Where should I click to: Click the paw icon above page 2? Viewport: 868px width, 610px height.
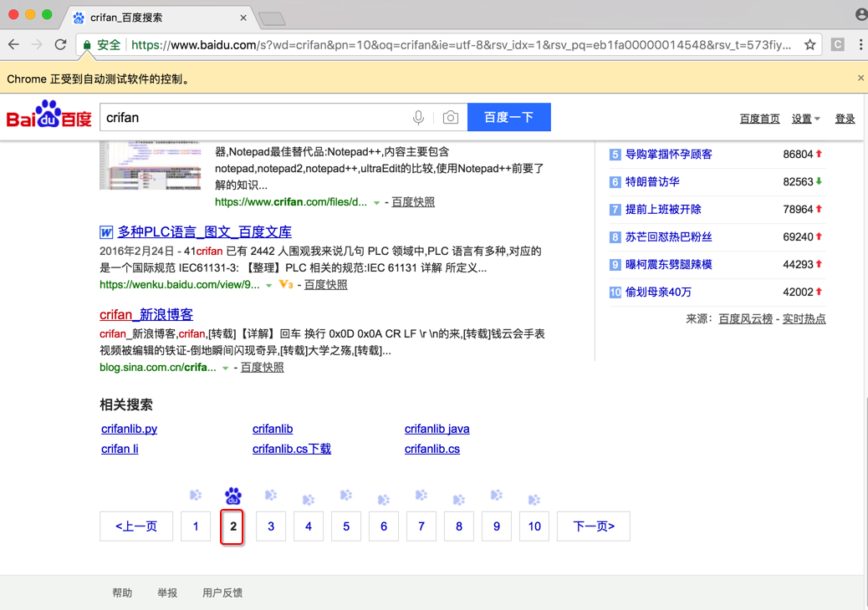233,496
